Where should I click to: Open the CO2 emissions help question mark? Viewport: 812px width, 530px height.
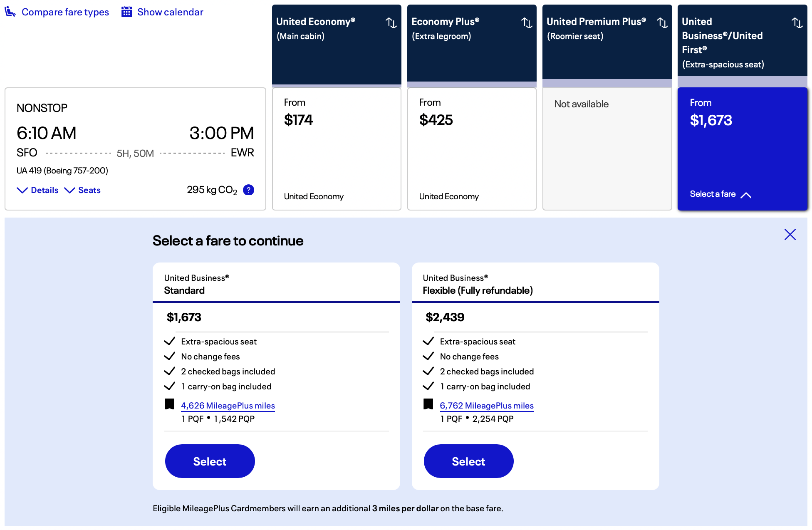point(248,190)
